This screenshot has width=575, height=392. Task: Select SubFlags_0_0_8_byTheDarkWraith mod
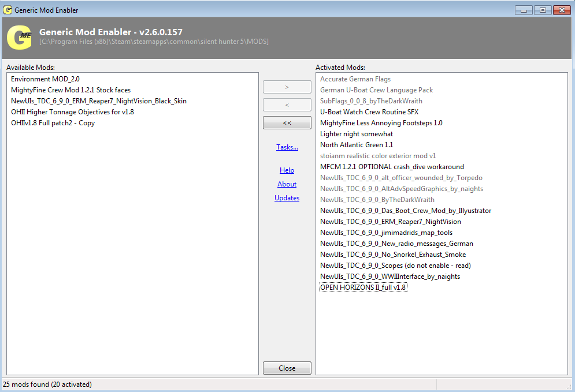[371, 101]
